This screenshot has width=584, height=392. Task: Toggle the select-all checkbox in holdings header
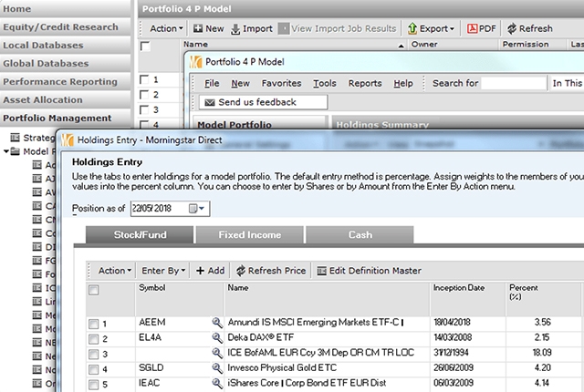pos(93,290)
